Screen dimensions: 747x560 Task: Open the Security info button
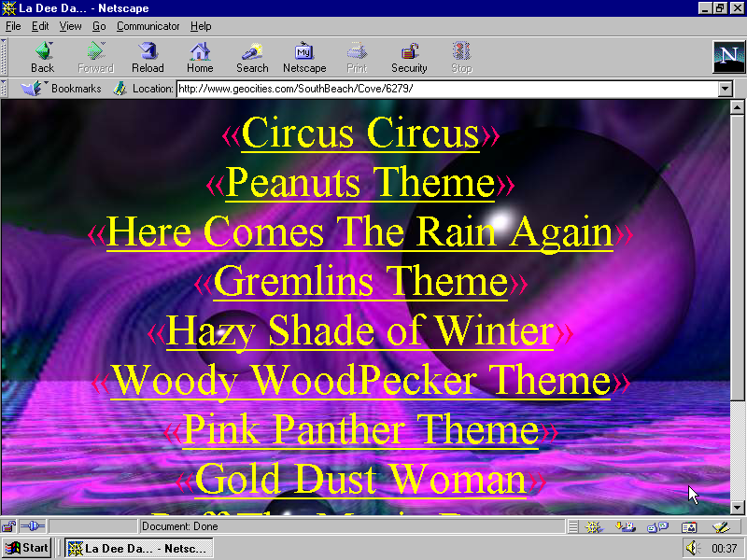click(409, 56)
